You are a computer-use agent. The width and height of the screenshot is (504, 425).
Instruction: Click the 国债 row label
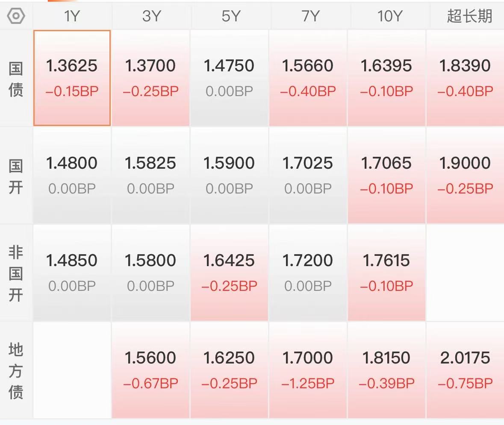click(x=16, y=79)
